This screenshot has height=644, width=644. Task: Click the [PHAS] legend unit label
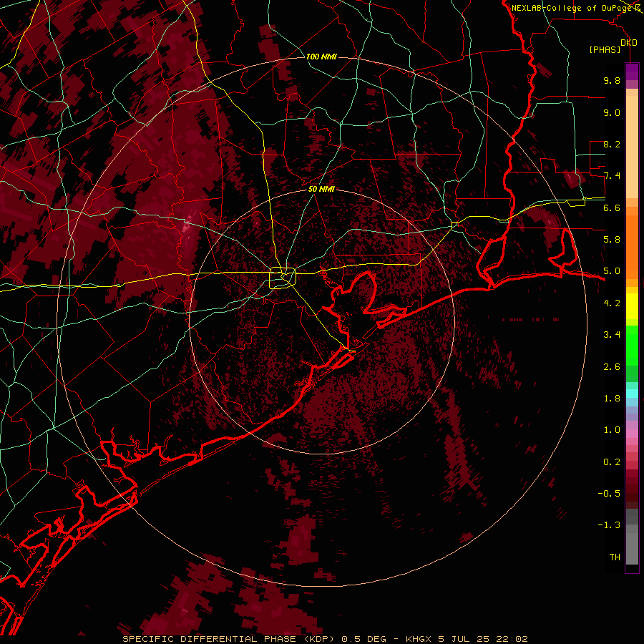605,49
